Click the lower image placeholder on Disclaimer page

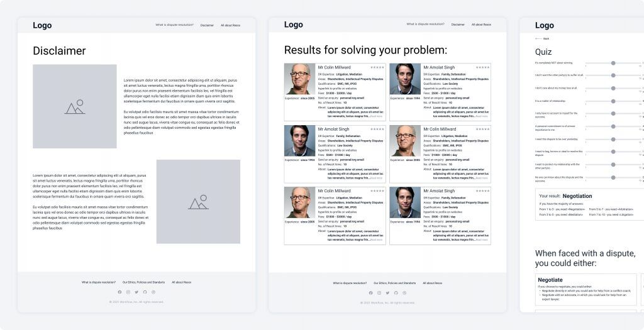(198, 202)
